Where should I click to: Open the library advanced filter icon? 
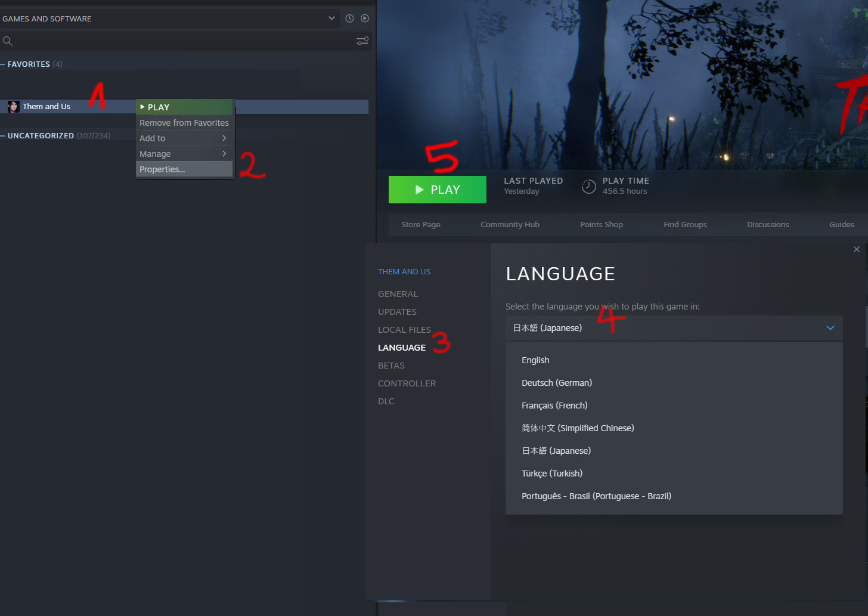[x=362, y=41]
